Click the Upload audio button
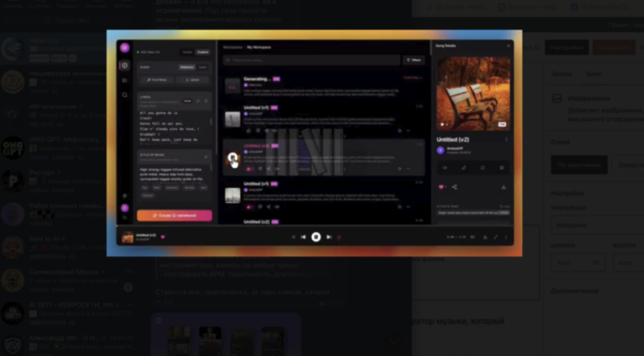Image resolution: width=644 pixels, height=356 pixels. pyautogui.click(x=193, y=80)
